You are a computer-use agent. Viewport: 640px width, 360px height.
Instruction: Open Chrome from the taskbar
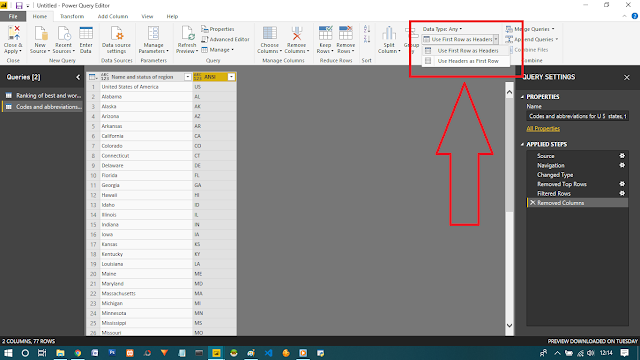pos(78,353)
